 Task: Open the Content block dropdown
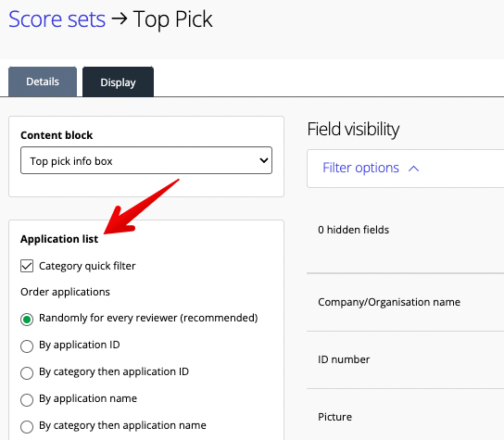[146, 160]
